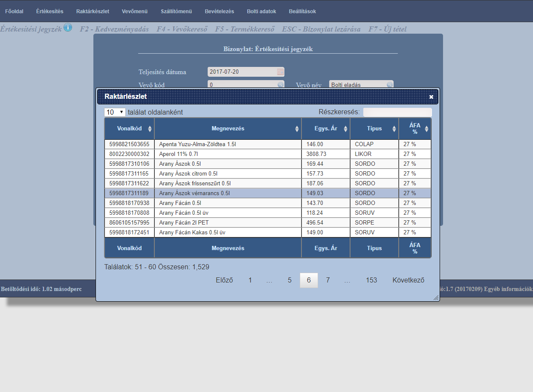Sort by ÁFA % column arrows

[426, 129]
